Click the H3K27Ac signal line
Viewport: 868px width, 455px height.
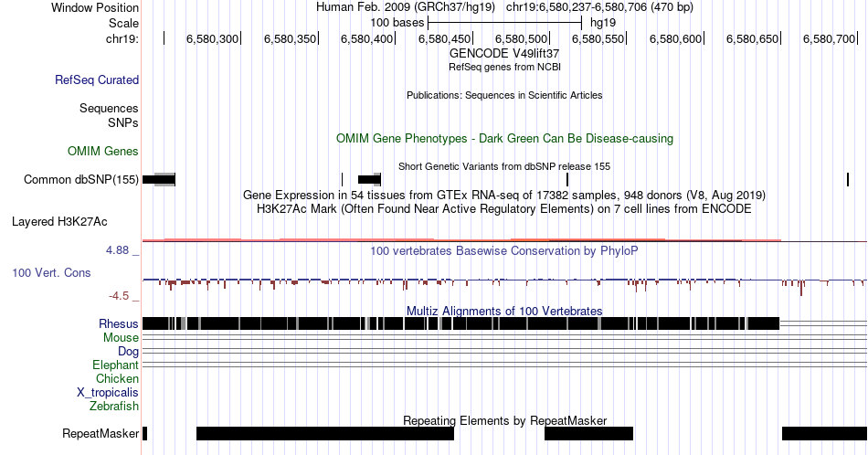504,240
